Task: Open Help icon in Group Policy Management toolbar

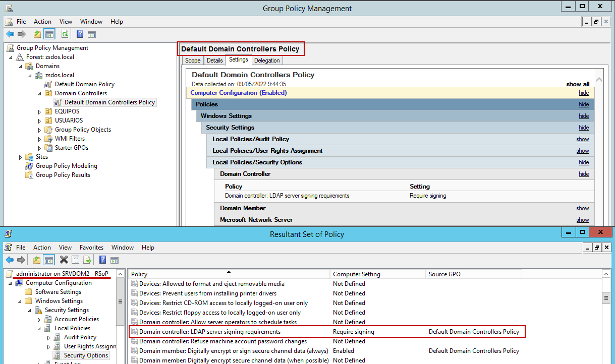Action: (80, 34)
